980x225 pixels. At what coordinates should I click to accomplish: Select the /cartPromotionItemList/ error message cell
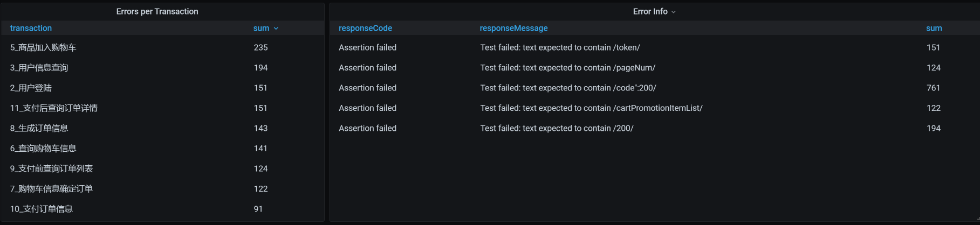tap(591, 108)
